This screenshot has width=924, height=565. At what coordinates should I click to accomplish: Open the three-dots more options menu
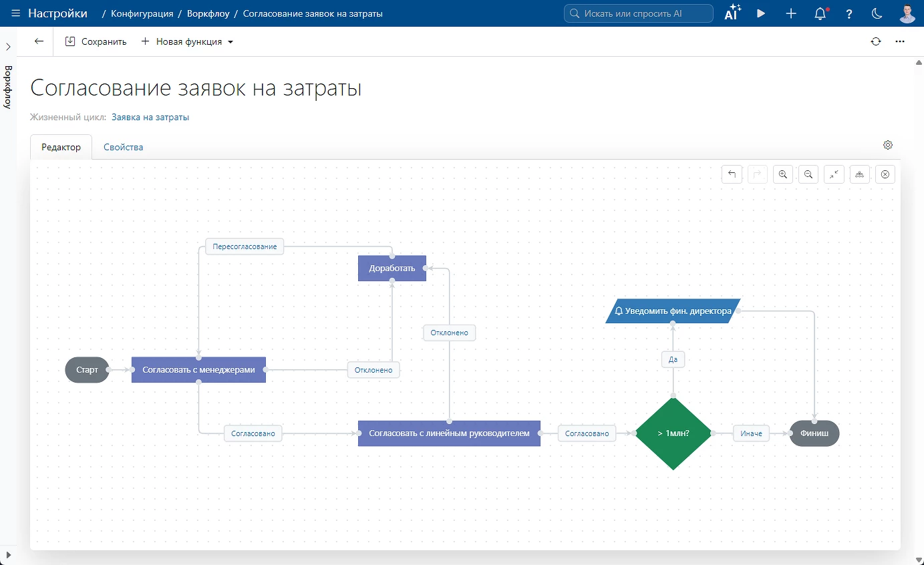click(x=900, y=41)
